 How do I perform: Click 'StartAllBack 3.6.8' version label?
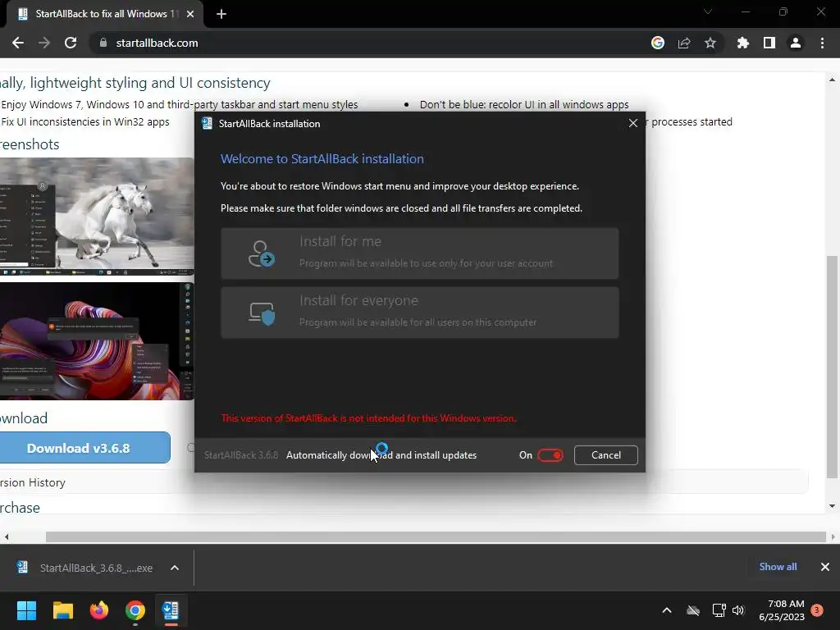click(x=241, y=454)
